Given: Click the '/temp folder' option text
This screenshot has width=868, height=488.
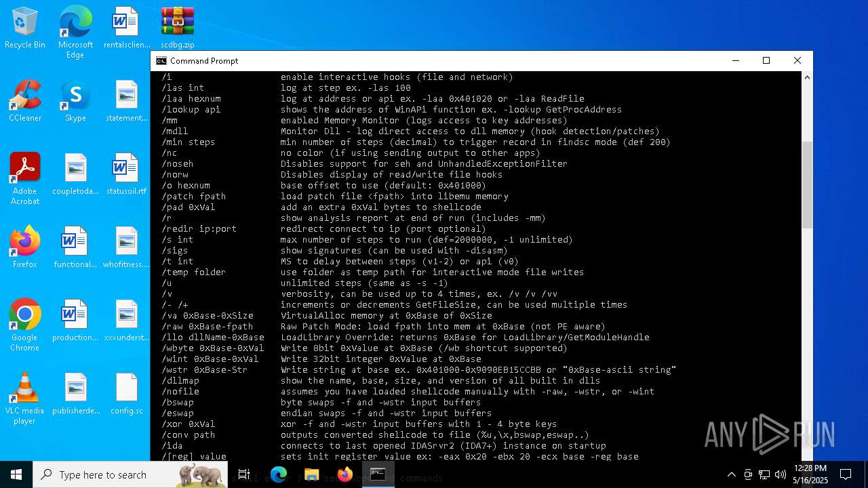Looking at the screenshot, I should coord(193,272).
